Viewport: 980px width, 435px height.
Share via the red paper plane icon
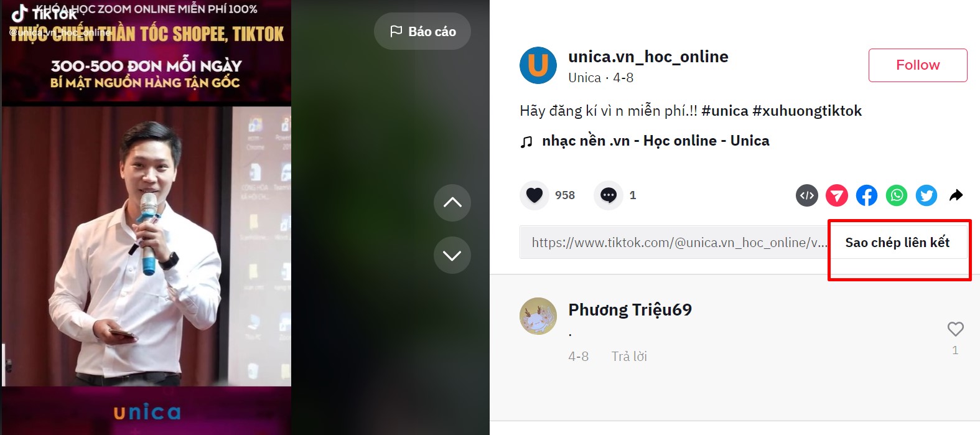coord(837,195)
